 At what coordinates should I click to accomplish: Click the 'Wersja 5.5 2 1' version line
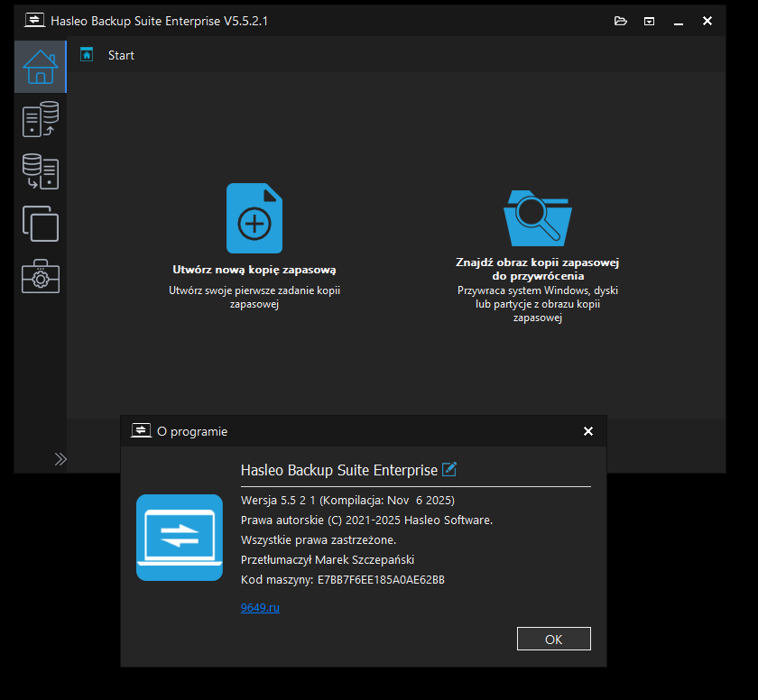[x=347, y=501]
